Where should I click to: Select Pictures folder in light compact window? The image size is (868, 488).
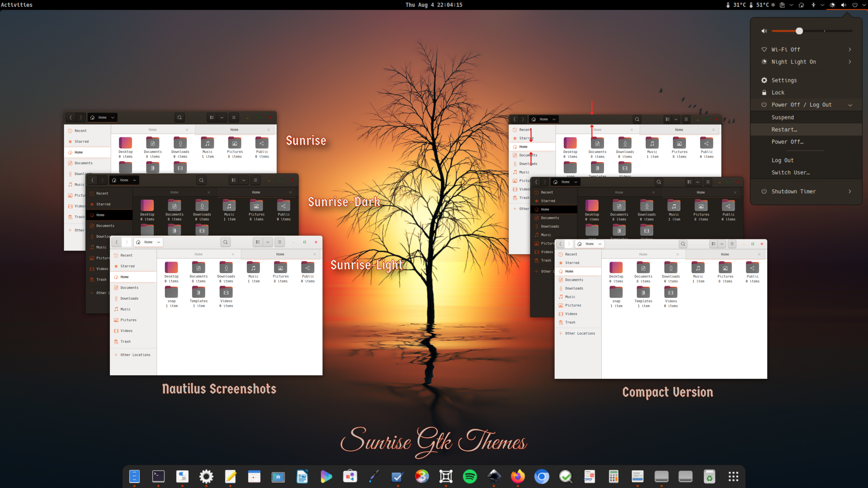tap(725, 272)
